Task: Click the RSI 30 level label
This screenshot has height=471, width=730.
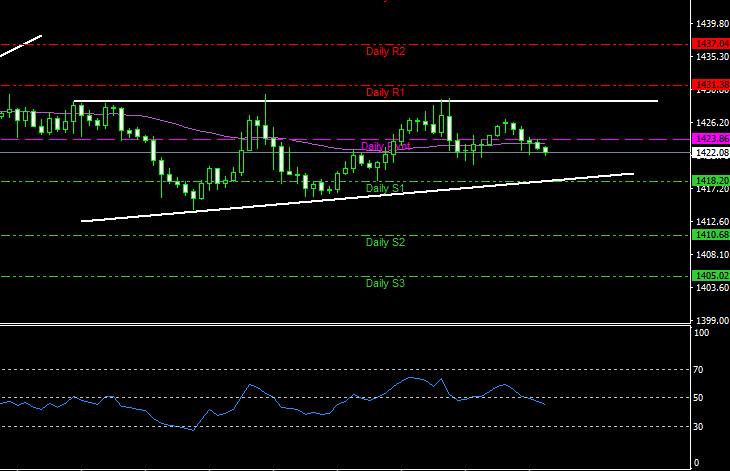Action: [x=698, y=426]
